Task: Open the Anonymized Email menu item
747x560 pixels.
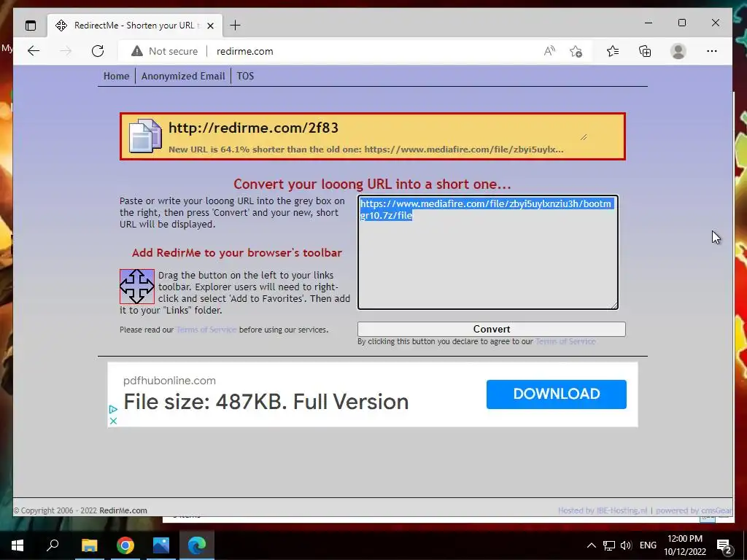Action: click(x=183, y=76)
